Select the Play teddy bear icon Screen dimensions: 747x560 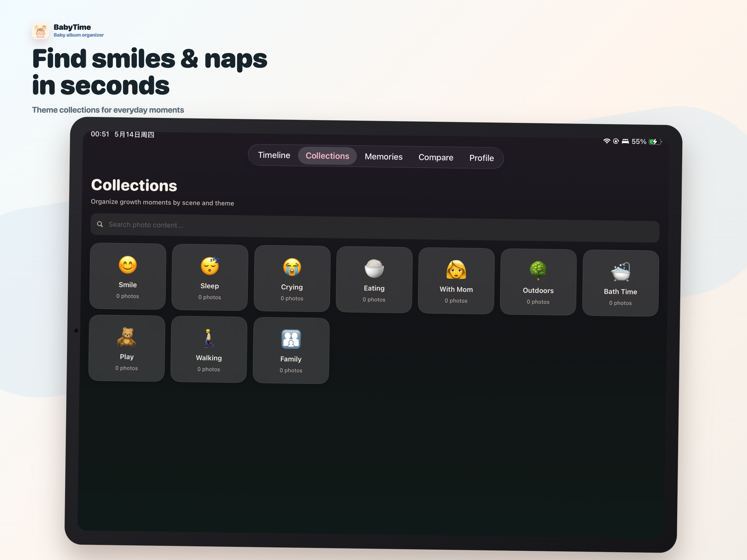(x=127, y=337)
